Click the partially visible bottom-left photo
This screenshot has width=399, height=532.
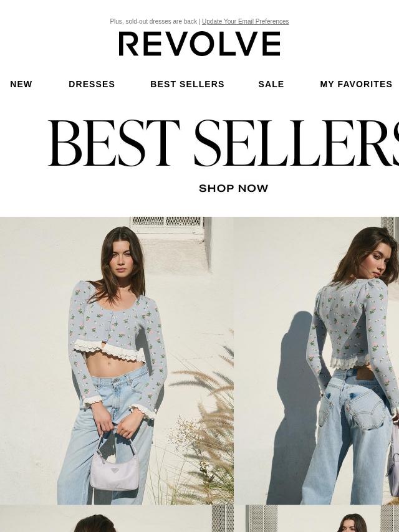click(x=117, y=518)
